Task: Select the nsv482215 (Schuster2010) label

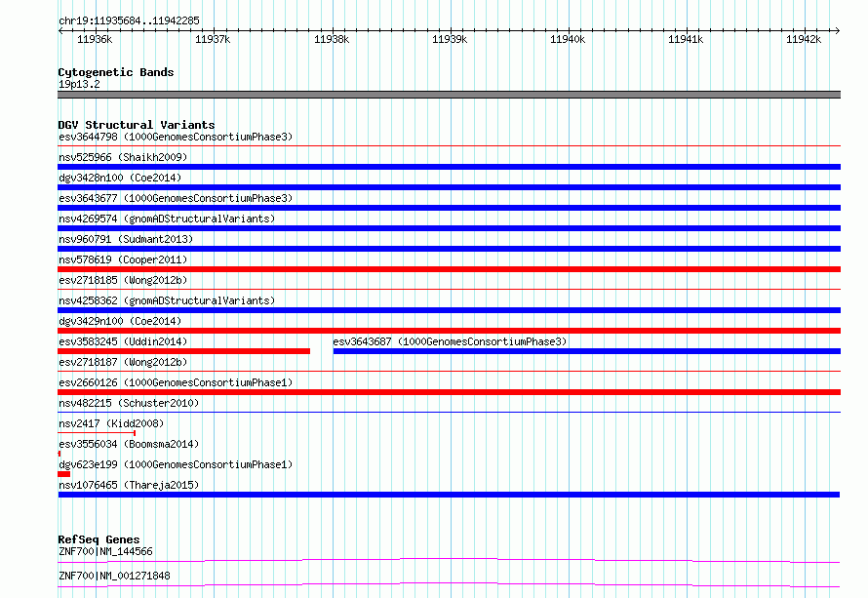Action: click(129, 403)
